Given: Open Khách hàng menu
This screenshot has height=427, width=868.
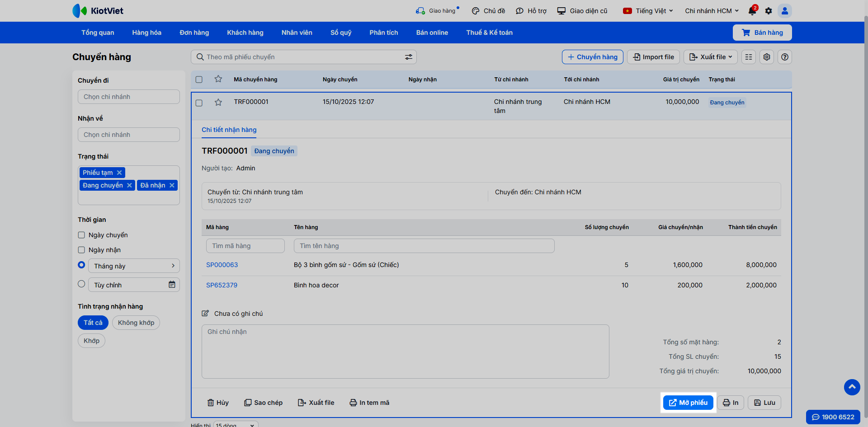Looking at the screenshot, I should pyautogui.click(x=245, y=33).
